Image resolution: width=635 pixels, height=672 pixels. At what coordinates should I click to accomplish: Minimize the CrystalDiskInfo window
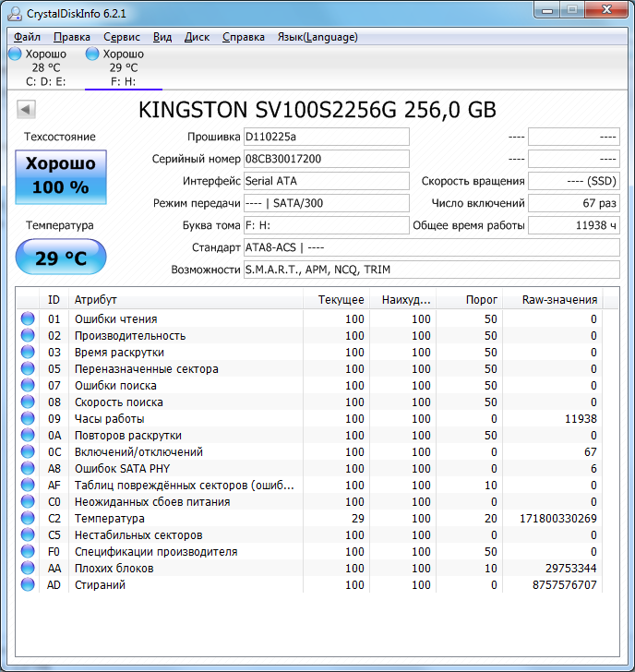(x=547, y=10)
